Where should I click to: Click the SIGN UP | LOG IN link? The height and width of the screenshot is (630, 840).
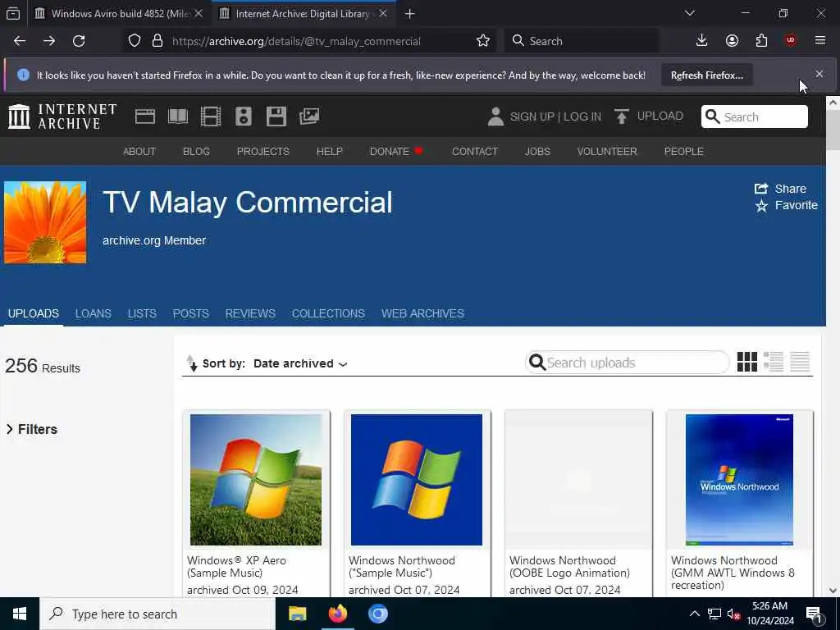(555, 116)
